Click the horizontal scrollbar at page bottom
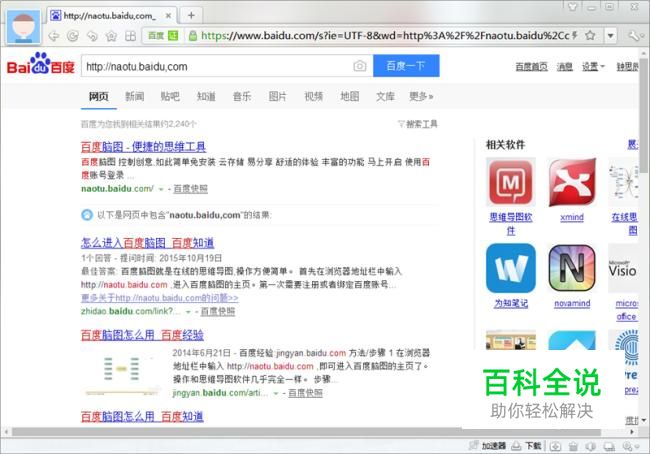This screenshot has width=650, height=454. point(307,432)
